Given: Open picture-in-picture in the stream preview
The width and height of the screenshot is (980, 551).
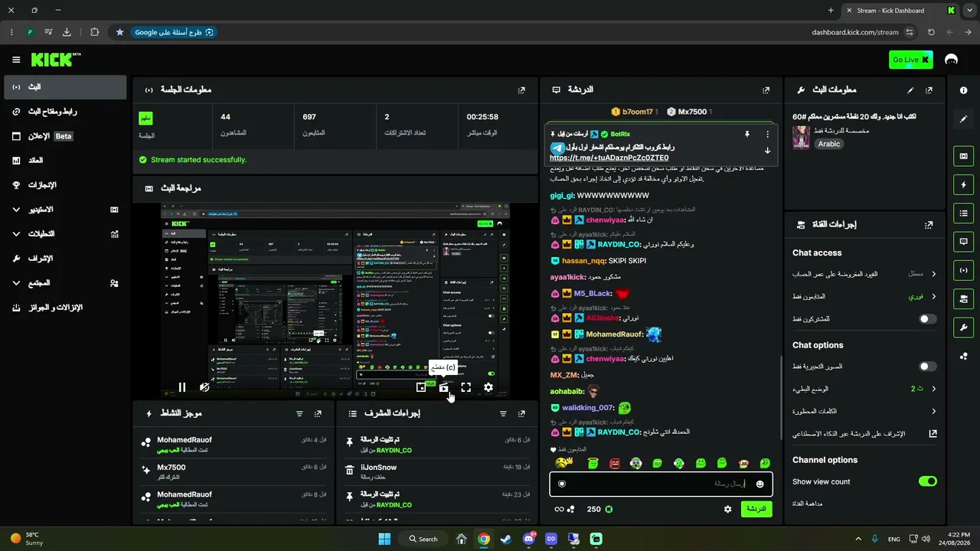Looking at the screenshot, I should [421, 387].
